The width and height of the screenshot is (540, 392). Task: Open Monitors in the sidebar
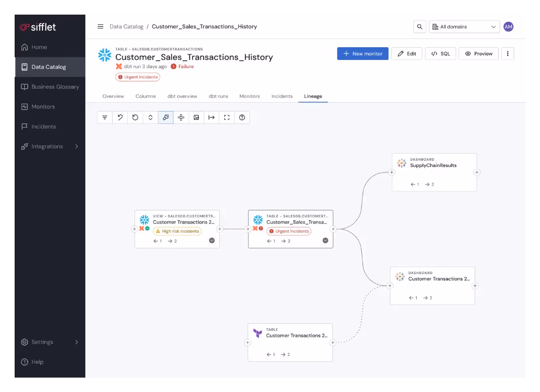[x=50, y=107]
